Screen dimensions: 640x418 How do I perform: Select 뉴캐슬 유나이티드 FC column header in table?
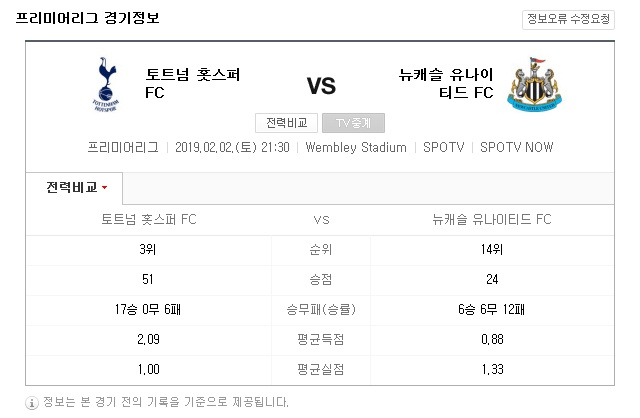(491, 220)
